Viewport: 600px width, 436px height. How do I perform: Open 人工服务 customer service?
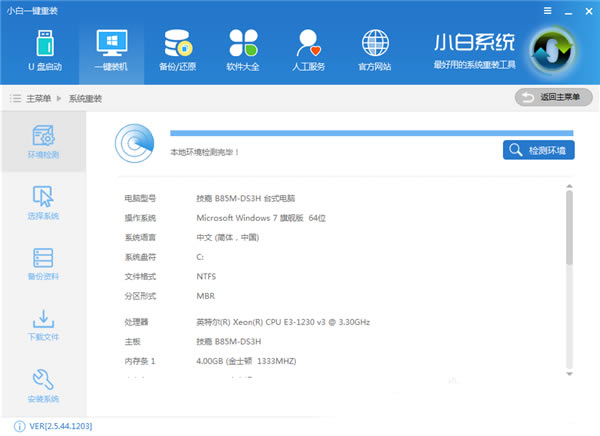coord(310,51)
